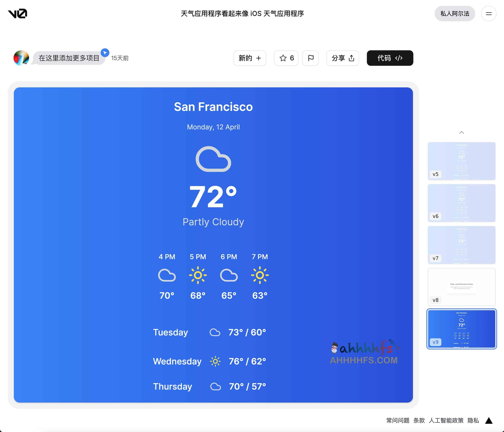Open the hamburger menu button

click(488, 14)
